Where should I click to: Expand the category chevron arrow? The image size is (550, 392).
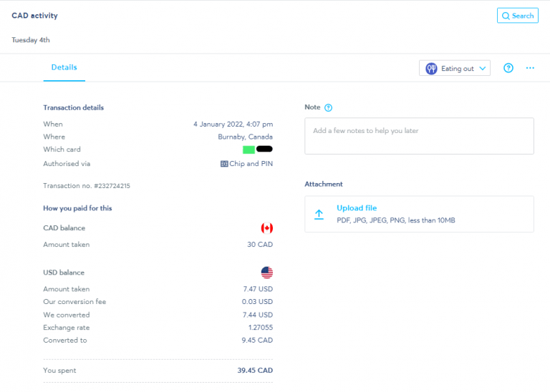(483, 69)
